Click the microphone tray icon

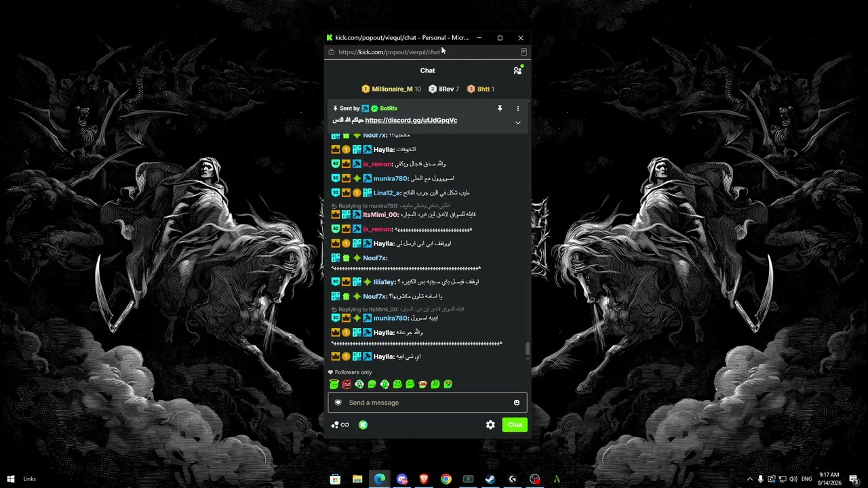point(761,479)
